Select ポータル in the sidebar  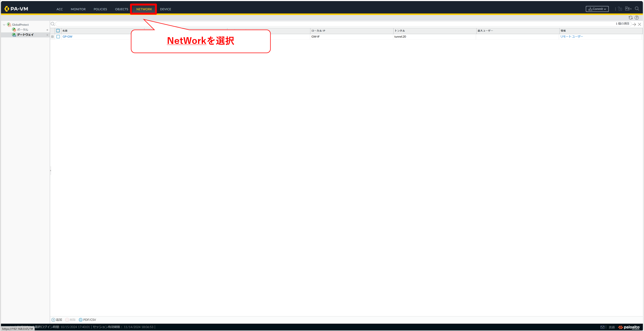(x=23, y=30)
